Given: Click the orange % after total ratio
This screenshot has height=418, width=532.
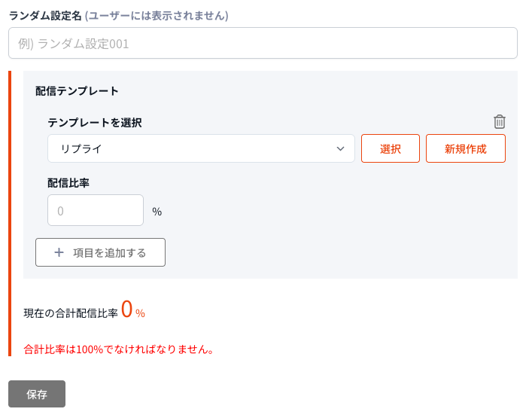Looking at the screenshot, I should (140, 313).
